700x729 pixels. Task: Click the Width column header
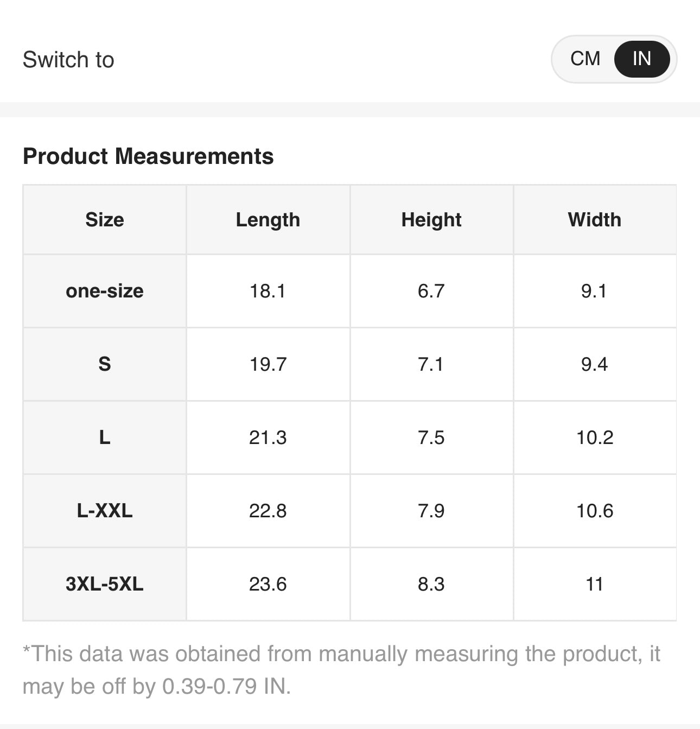pyautogui.click(x=595, y=220)
